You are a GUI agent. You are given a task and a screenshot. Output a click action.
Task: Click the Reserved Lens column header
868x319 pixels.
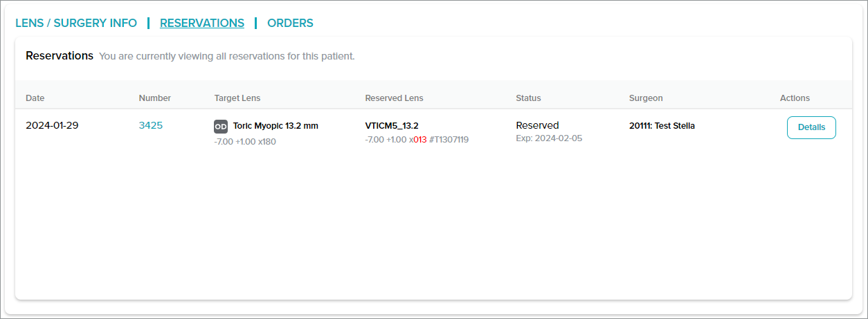(x=394, y=98)
